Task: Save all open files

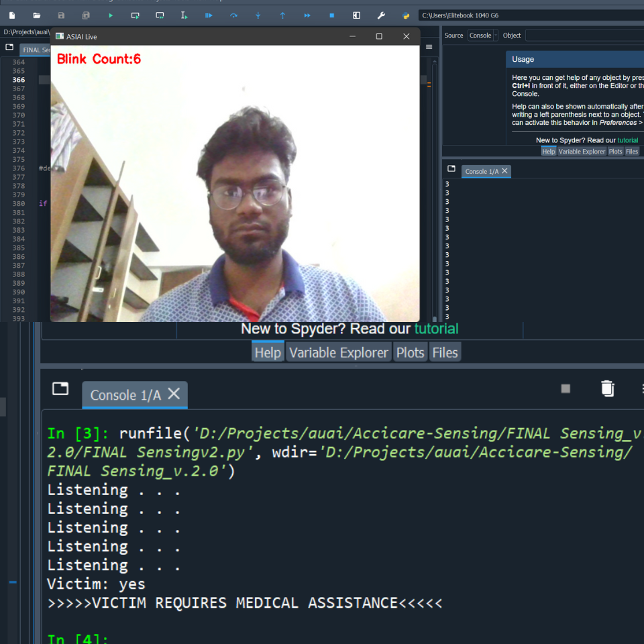Action: pyautogui.click(x=86, y=15)
